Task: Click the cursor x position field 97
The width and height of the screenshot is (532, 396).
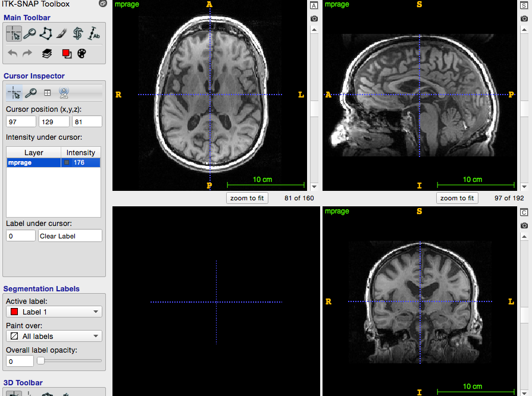Action: click(21, 121)
